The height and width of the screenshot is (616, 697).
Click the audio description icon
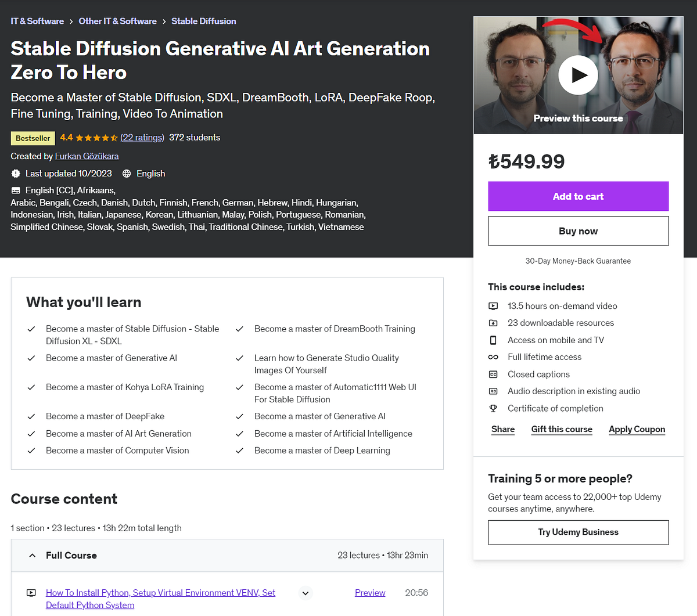coord(493,391)
